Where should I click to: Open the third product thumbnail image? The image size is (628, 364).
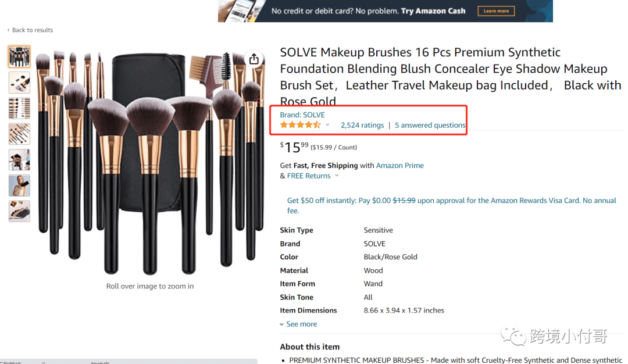point(19,108)
